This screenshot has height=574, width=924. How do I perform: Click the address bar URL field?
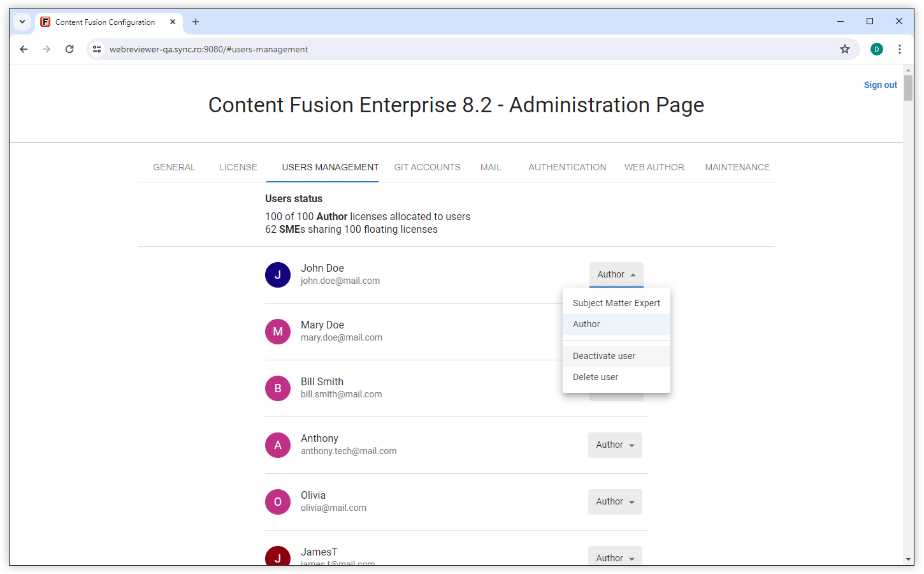coord(472,49)
